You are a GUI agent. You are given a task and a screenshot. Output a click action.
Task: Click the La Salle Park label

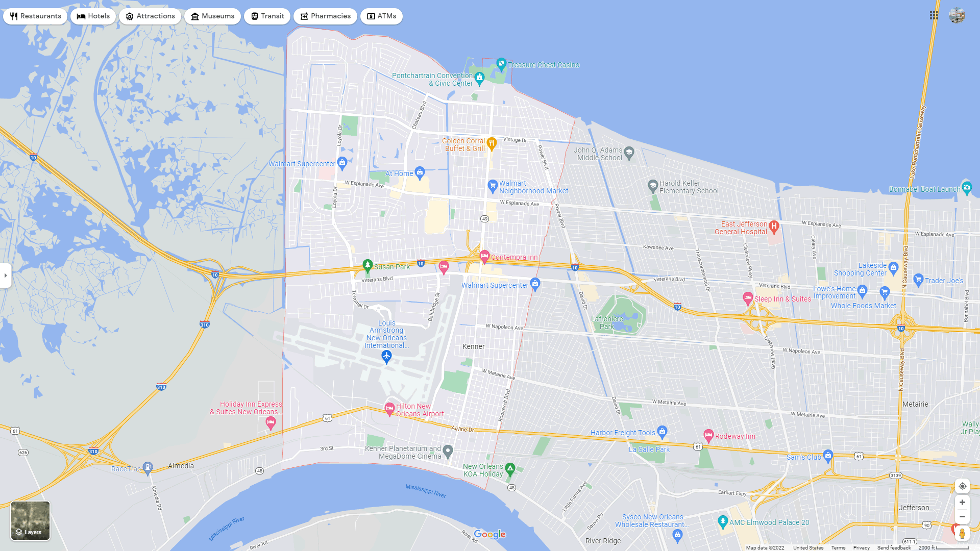click(x=649, y=449)
